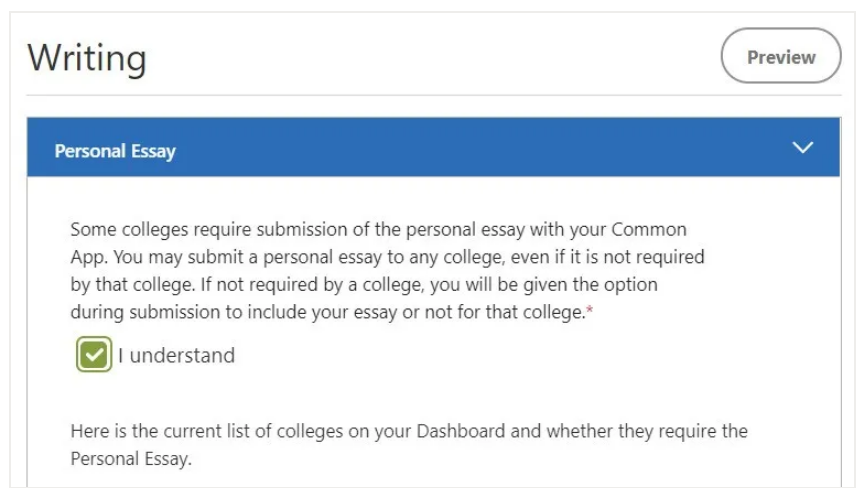Collapse the Personal Essay section chevron

802,147
